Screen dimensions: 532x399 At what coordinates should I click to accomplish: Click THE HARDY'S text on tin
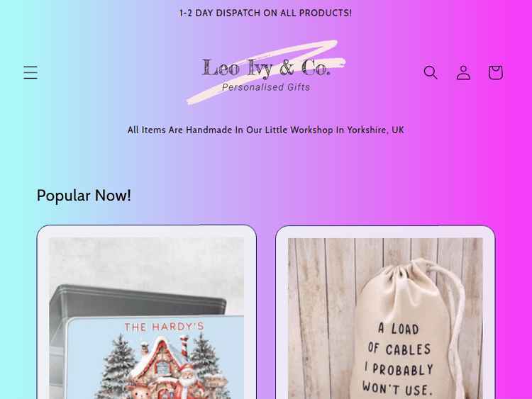[x=165, y=327]
